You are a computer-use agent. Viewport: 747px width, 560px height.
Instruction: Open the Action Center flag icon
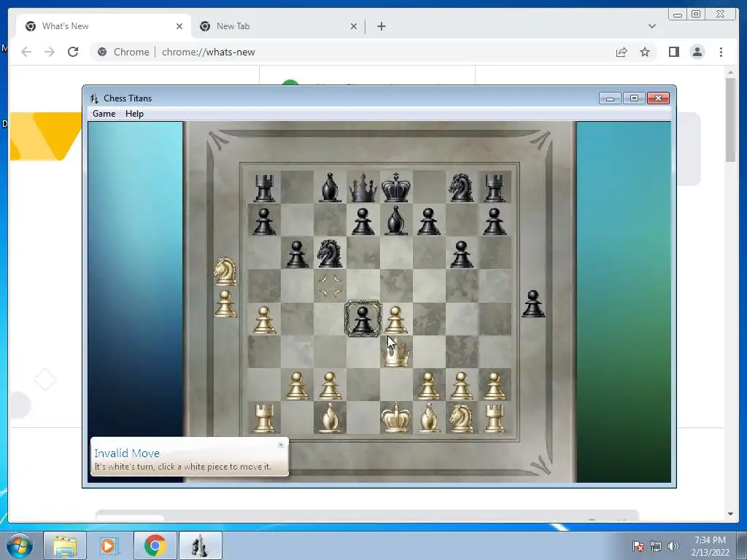coord(638,546)
